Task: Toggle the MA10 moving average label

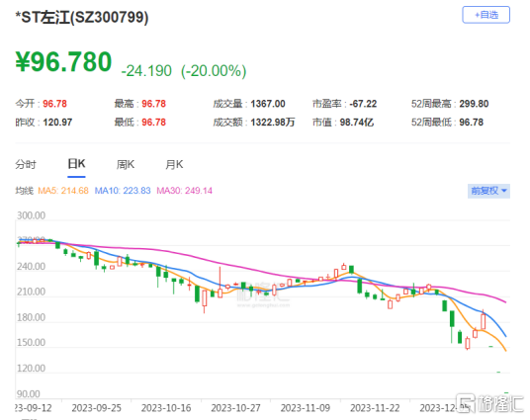Action: click(123, 191)
